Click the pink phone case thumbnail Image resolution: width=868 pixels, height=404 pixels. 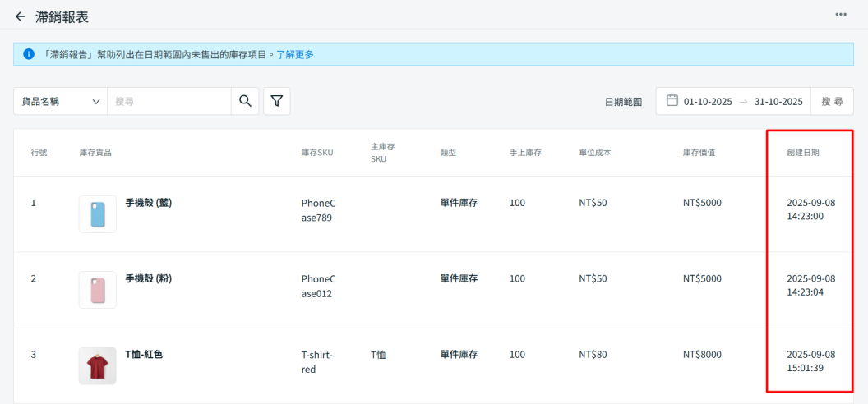tap(98, 290)
